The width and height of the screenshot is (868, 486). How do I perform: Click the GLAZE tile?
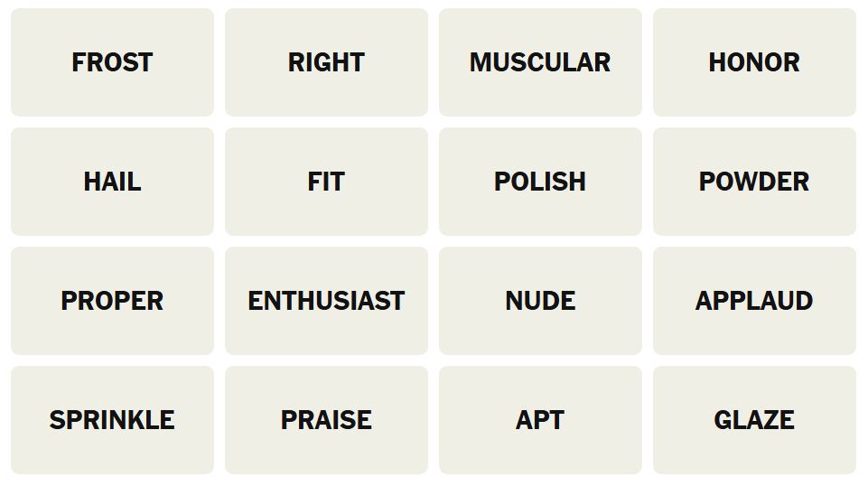754,420
